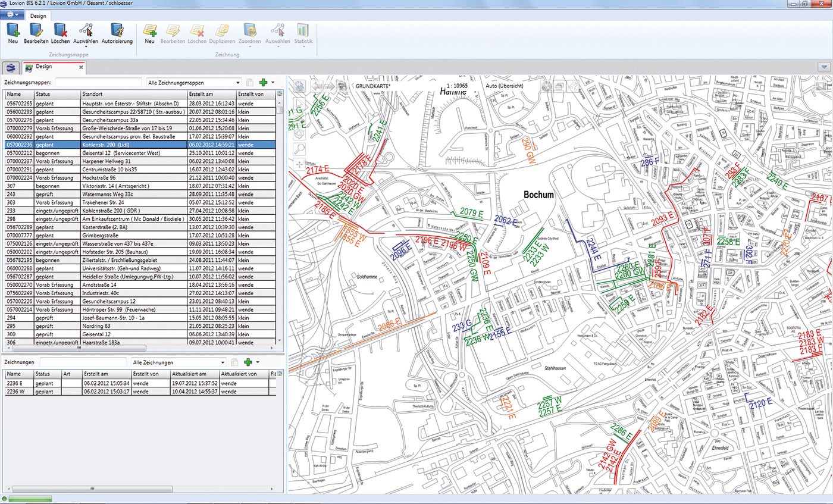Click green plus beside Alle Zeichnungsmappen
Viewport: 833px width, 504px height.
(x=264, y=83)
